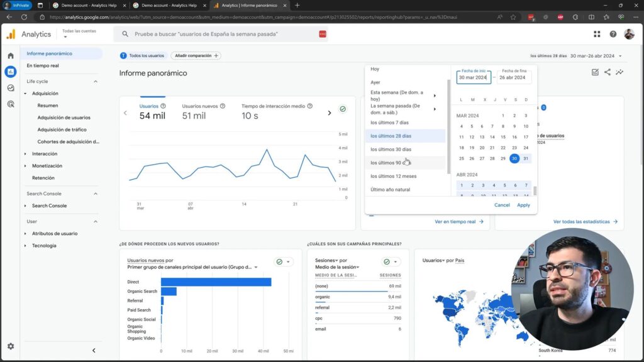Show info for Tiempo de interacción medio
The image size is (644, 362).
tap(310, 106)
